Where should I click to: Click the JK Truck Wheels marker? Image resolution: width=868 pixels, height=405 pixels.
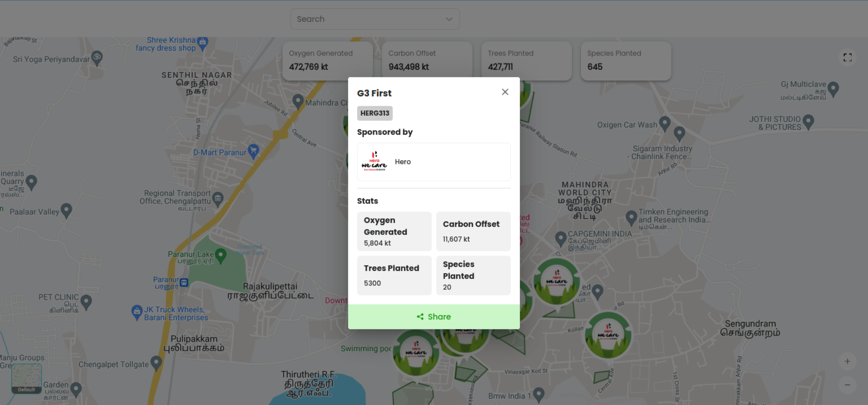point(137,311)
